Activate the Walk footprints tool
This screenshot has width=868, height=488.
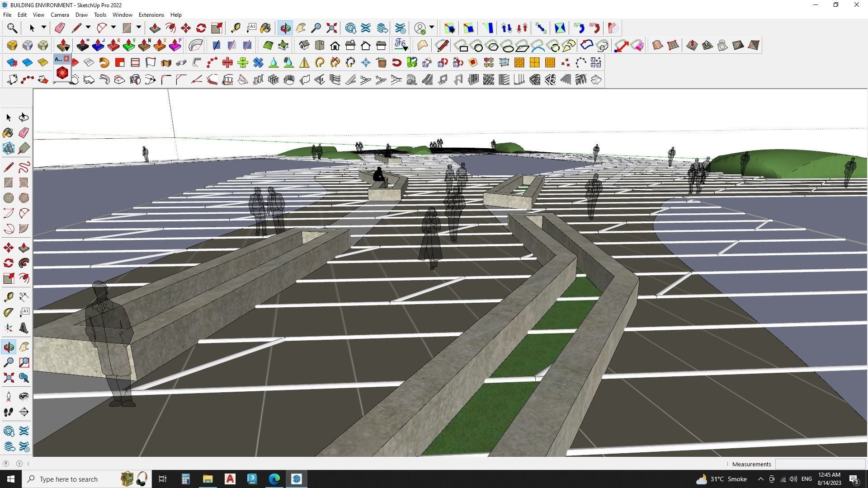coord(9,412)
